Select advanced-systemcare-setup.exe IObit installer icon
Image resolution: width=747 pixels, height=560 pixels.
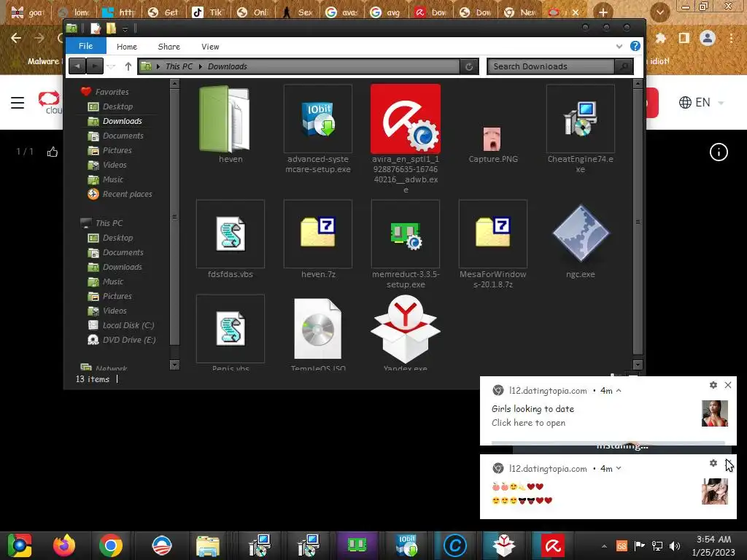click(x=318, y=119)
